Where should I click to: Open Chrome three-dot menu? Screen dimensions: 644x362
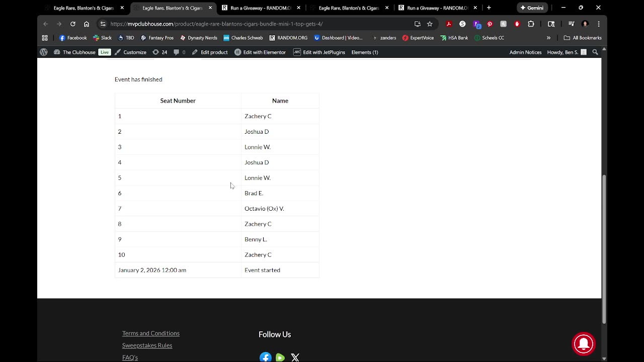(599, 24)
